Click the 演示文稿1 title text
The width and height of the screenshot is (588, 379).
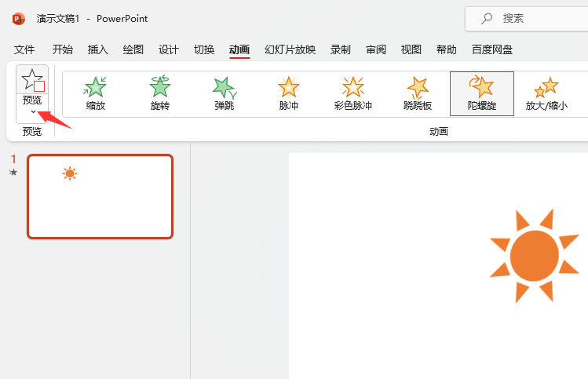pos(58,18)
